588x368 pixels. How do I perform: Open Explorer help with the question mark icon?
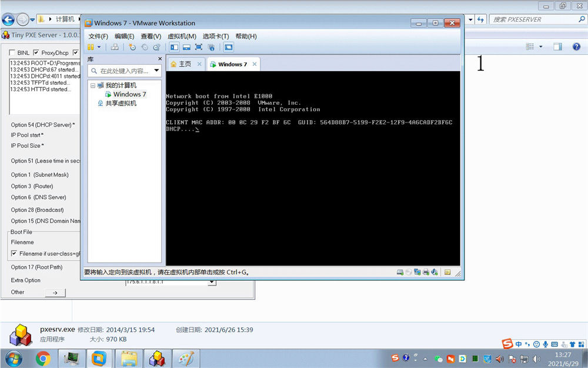576,47
